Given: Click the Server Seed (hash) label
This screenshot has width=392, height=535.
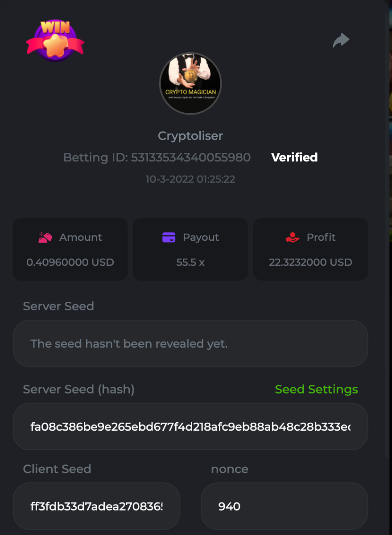Looking at the screenshot, I should (79, 389).
